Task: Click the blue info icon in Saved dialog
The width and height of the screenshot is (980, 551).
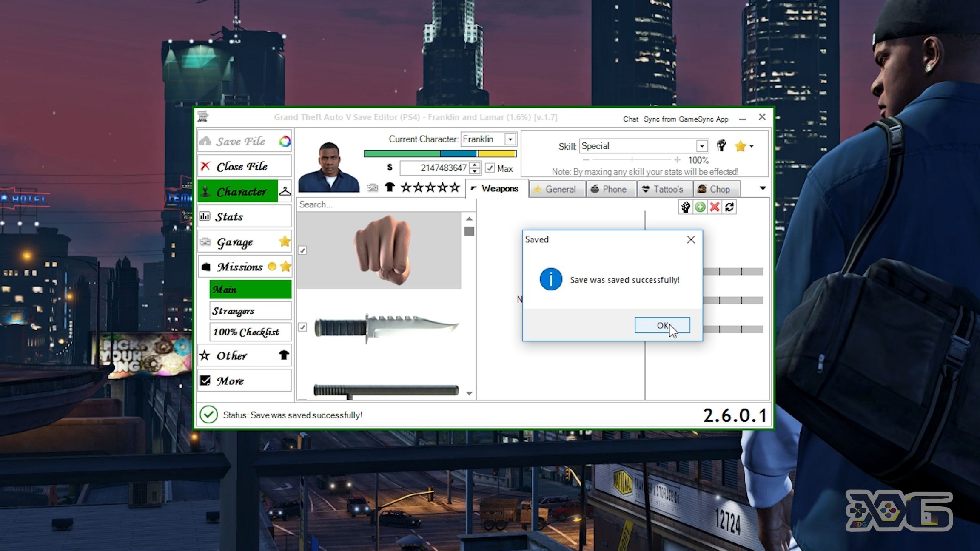Action: pyautogui.click(x=550, y=279)
